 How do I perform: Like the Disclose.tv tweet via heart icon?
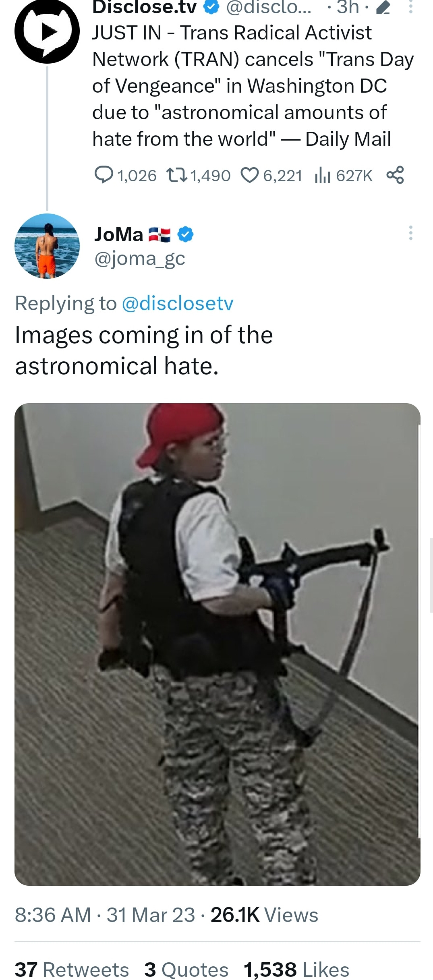250,176
